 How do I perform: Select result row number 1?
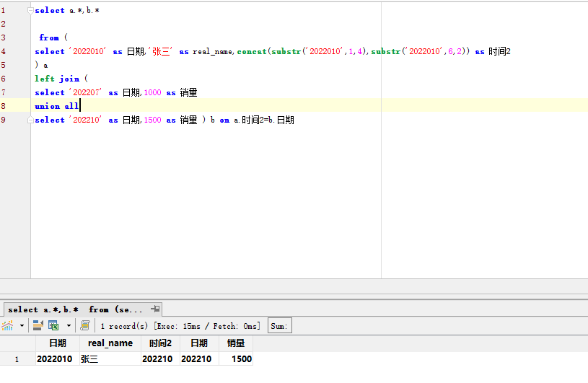tap(17, 358)
